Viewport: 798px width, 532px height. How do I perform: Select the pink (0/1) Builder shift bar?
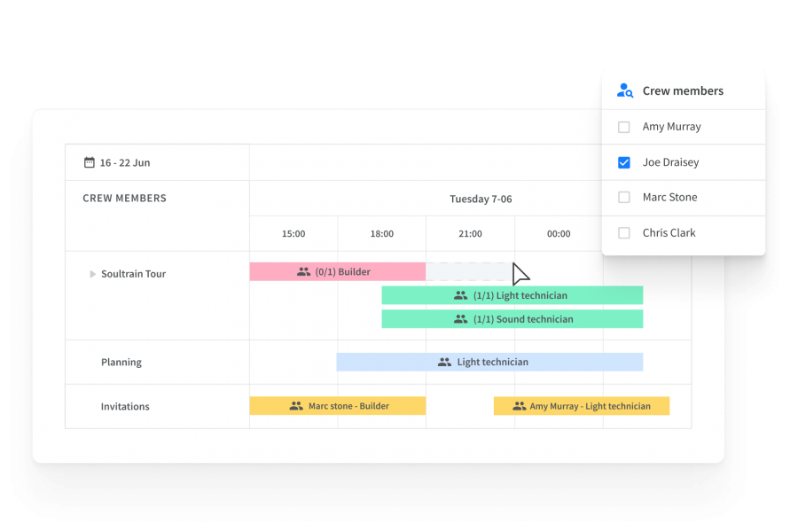tap(337, 271)
